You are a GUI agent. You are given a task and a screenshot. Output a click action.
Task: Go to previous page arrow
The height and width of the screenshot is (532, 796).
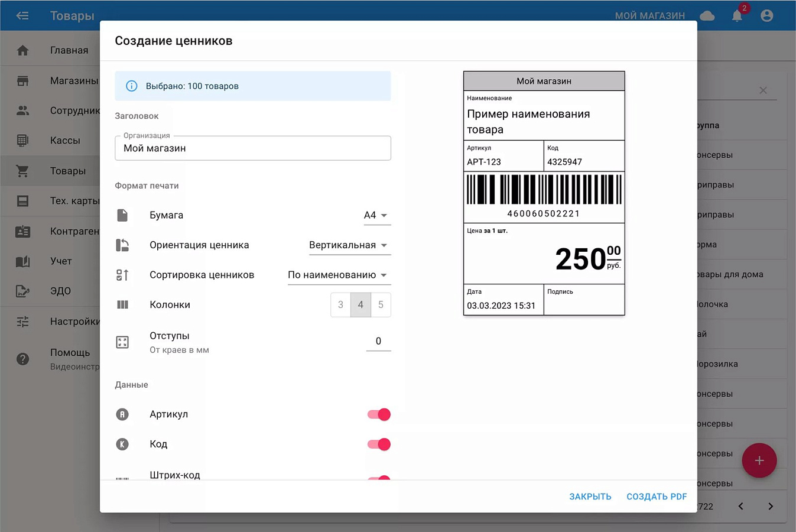[x=740, y=507]
